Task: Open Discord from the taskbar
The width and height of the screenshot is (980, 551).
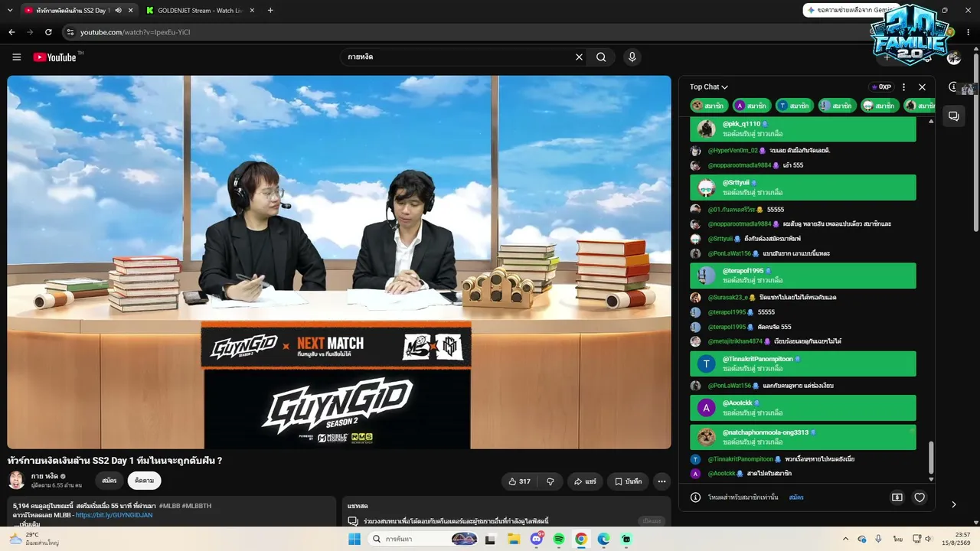Action: click(x=536, y=539)
